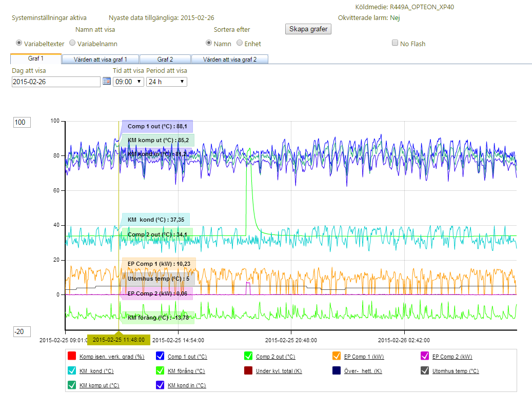Click the KM komp ut 85,2 value tooltip
This screenshot has height=393, width=532.
click(x=158, y=140)
